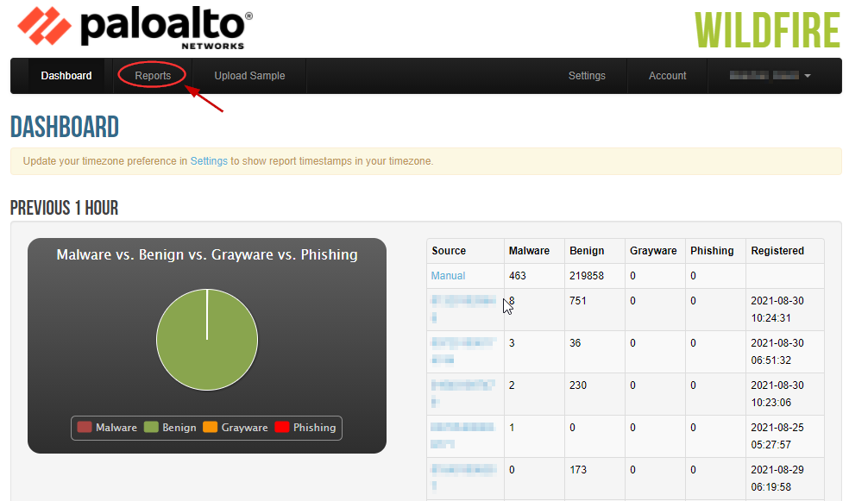
Task: Open the Account menu item
Action: [x=668, y=76]
